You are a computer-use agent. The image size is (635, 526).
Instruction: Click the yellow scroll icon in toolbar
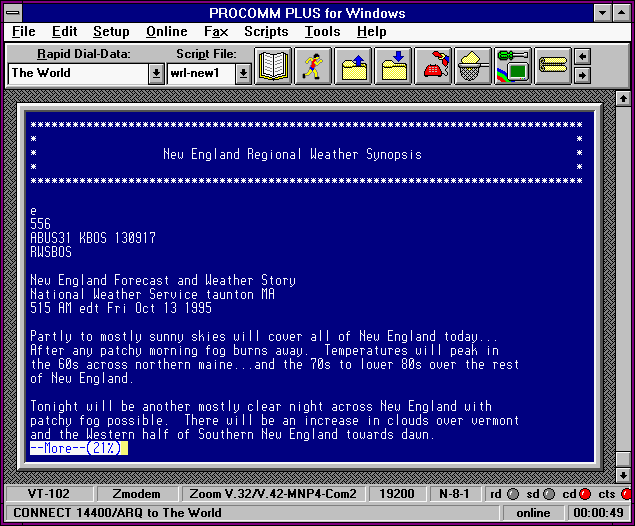point(553,66)
